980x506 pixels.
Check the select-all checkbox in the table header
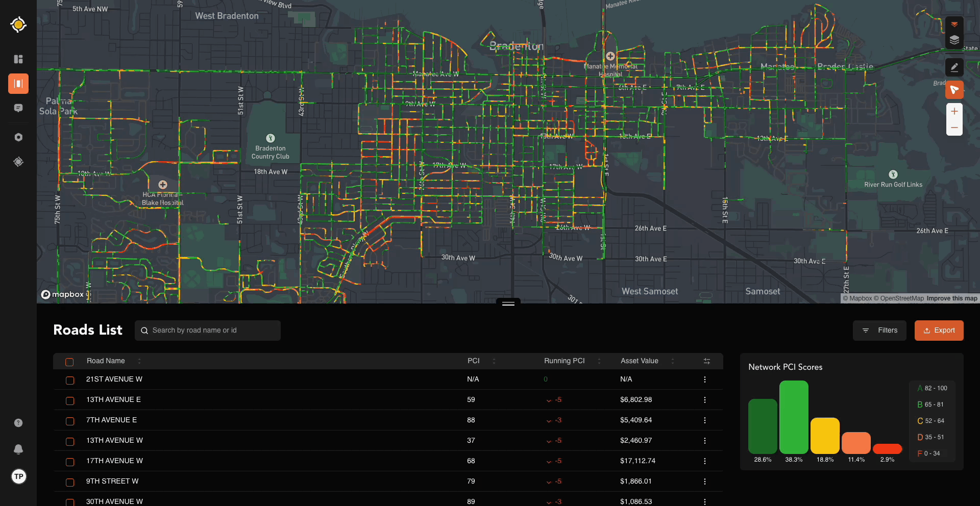coord(69,362)
